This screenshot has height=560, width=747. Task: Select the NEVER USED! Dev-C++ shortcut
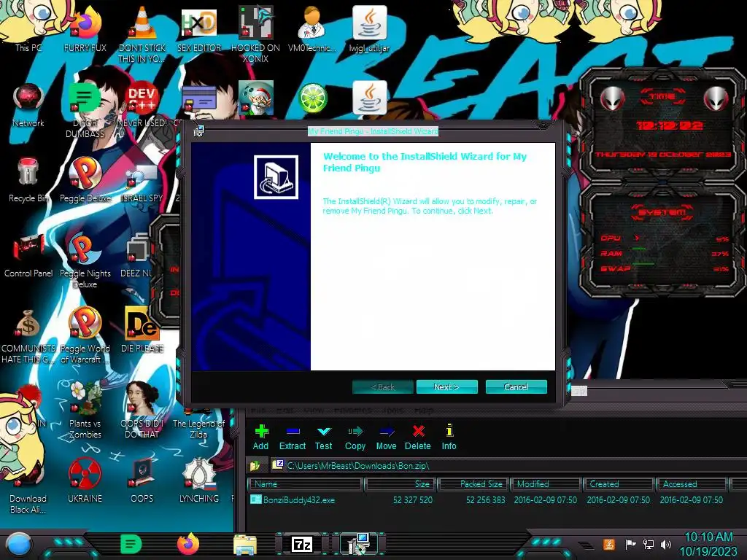point(142,105)
